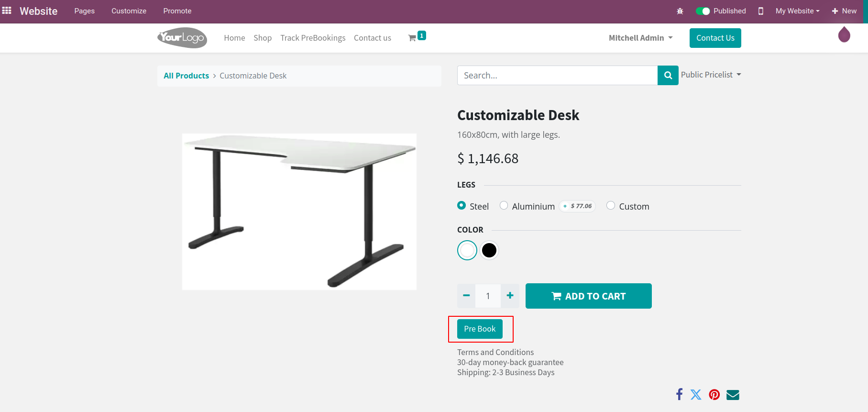Expand the Public Pricelist dropdown
Image resolution: width=868 pixels, height=412 pixels.
coord(711,75)
